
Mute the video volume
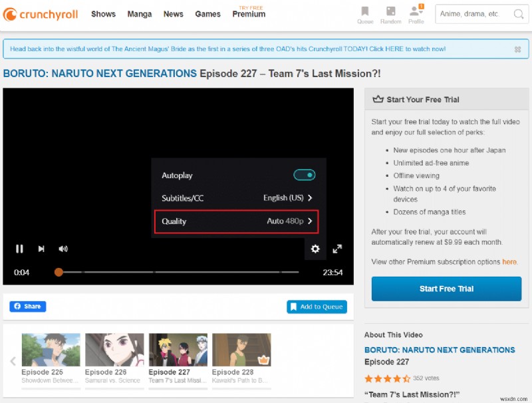click(63, 249)
